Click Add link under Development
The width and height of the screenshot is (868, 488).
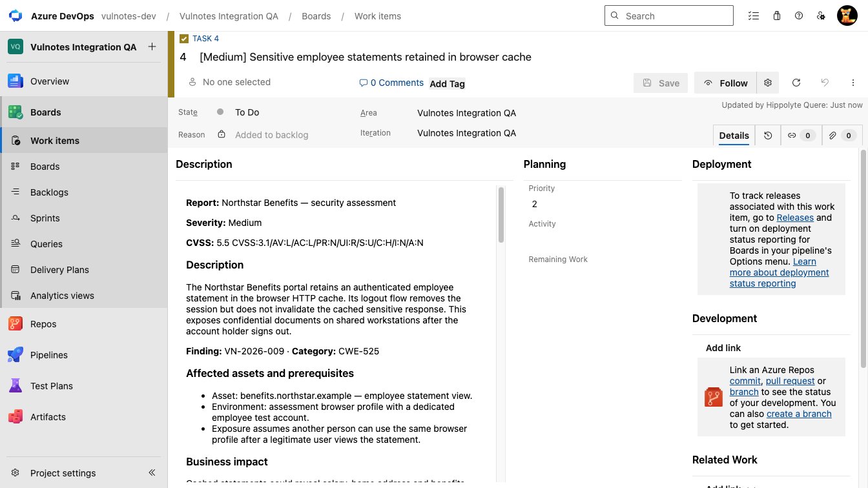(x=723, y=348)
